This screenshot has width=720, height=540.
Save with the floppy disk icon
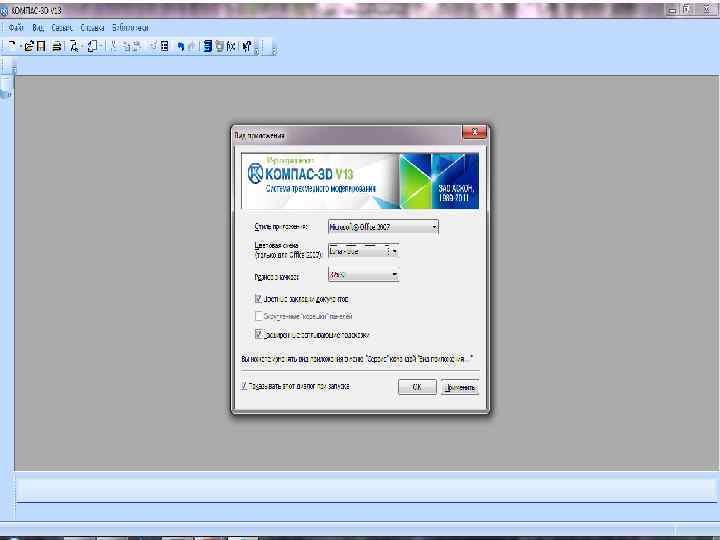point(41,46)
